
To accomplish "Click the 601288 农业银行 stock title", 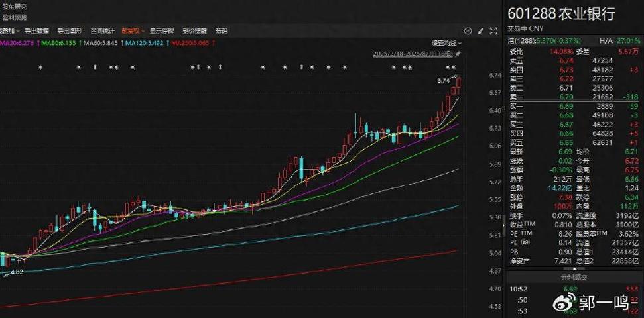I will 562,13.
